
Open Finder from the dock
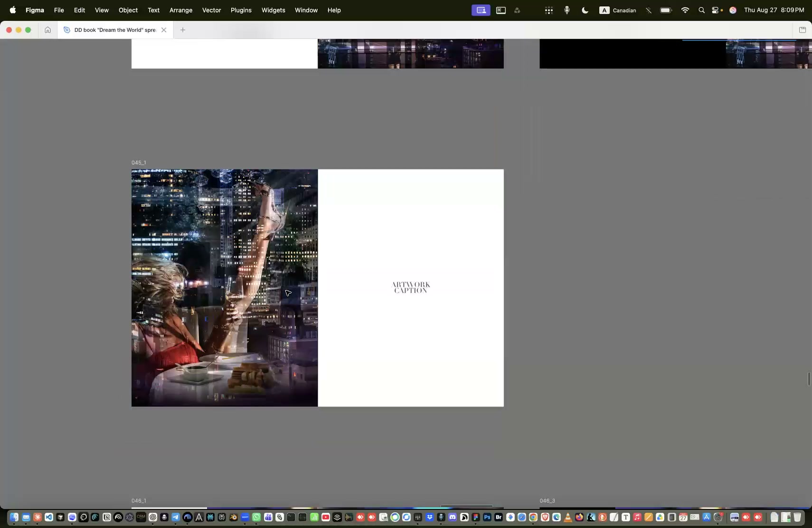tap(14, 517)
